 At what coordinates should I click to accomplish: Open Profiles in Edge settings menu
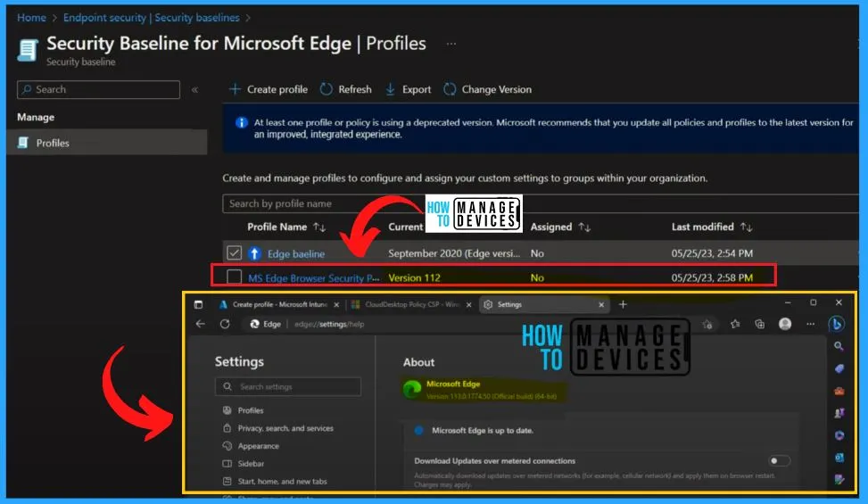coord(250,410)
